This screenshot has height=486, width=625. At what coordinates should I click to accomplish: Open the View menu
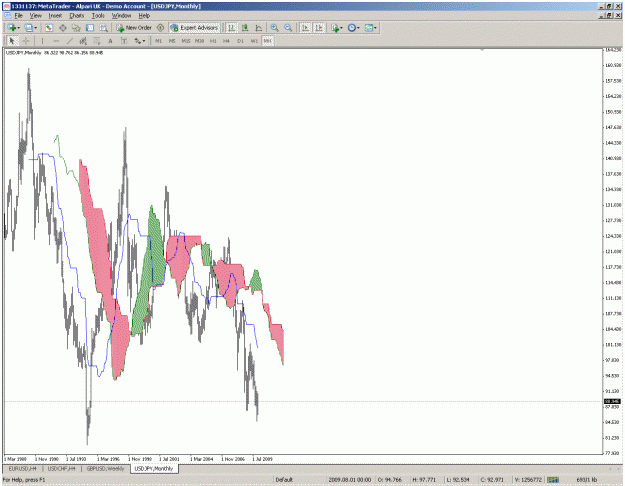(35, 16)
